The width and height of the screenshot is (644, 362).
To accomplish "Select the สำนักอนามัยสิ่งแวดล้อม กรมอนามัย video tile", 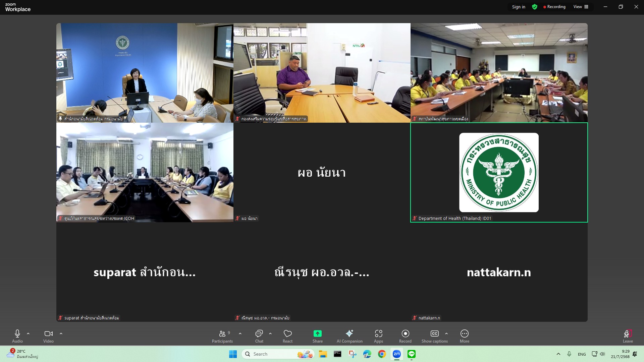I will click(x=145, y=73).
